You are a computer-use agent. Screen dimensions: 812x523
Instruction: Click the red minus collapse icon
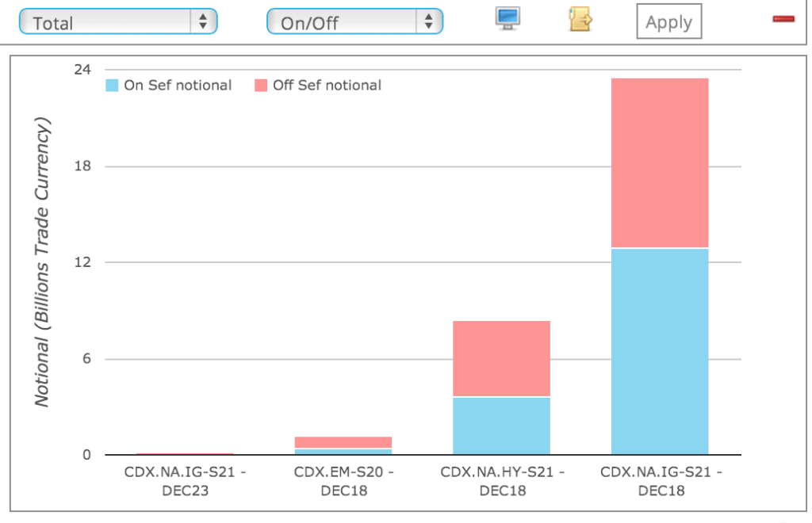click(783, 17)
